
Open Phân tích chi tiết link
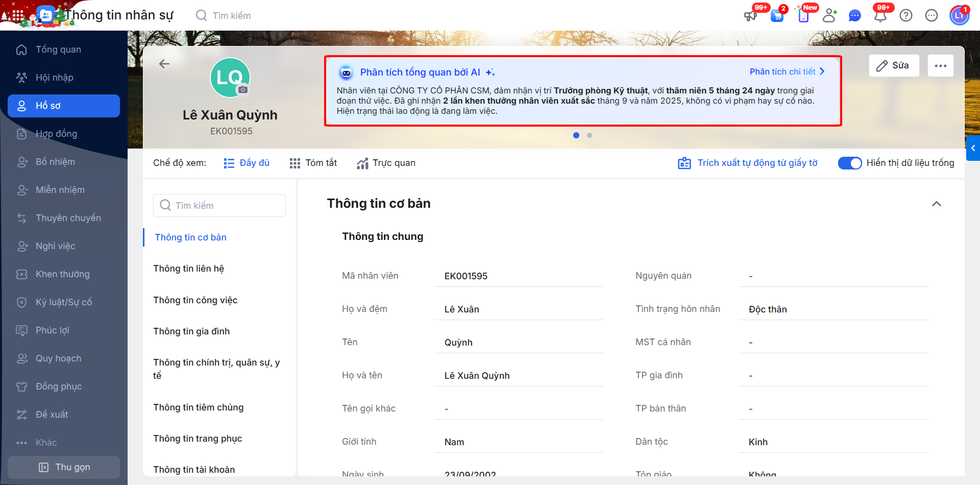(787, 71)
